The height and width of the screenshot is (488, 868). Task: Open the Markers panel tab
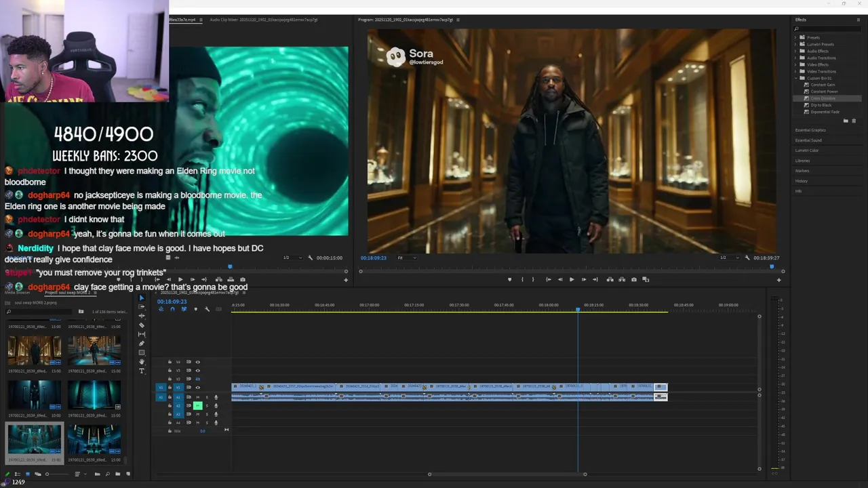pos(802,171)
